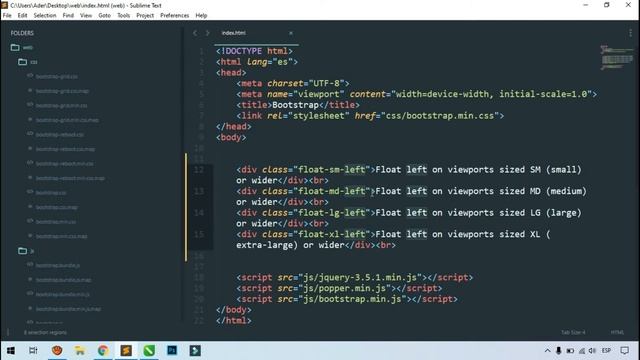Open bootstrap-grid.min.css in the sidebar
Screen dimensions: 640x360
tap(61, 105)
